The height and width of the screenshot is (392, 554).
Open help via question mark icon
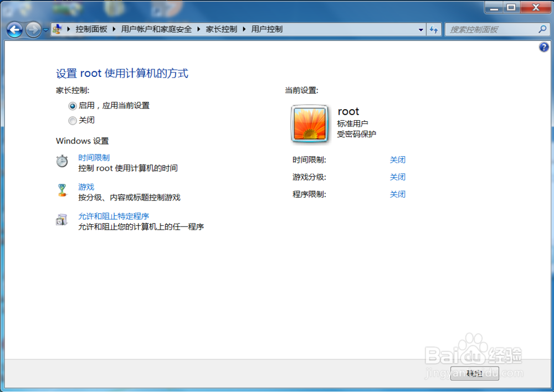point(544,47)
